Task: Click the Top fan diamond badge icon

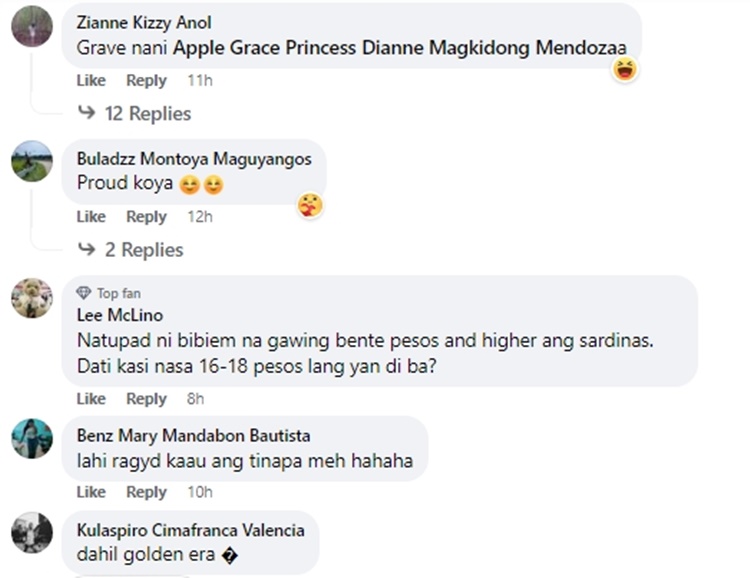Action: (x=84, y=293)
